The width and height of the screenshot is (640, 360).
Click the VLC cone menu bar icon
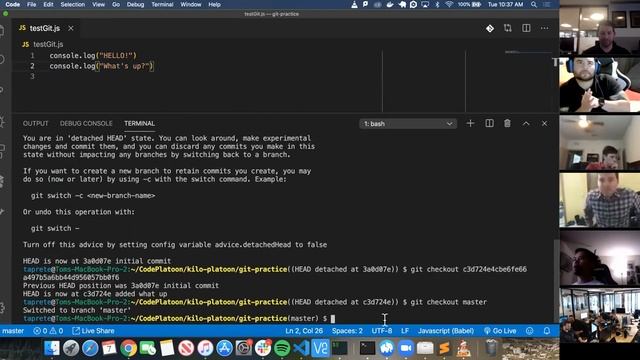[x=354, y=4]
